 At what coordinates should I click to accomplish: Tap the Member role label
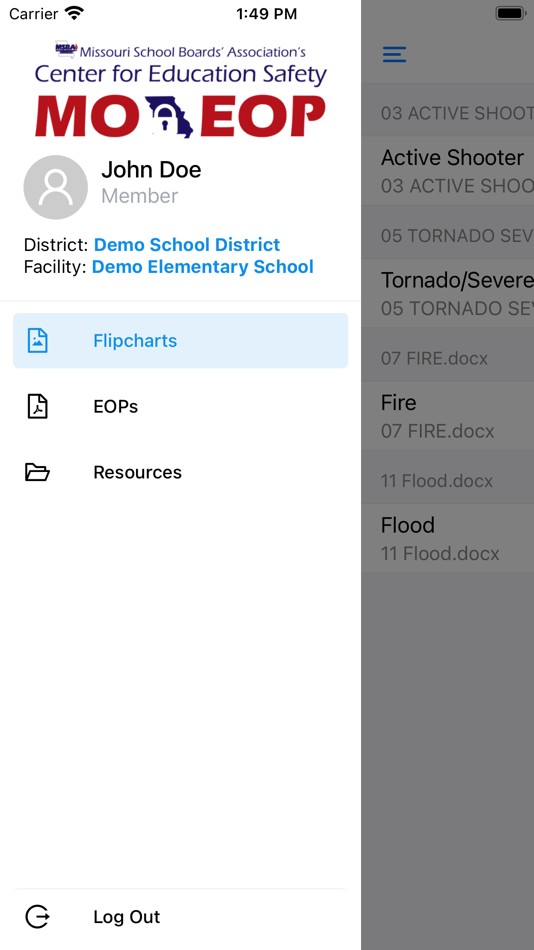coord(139,196)
